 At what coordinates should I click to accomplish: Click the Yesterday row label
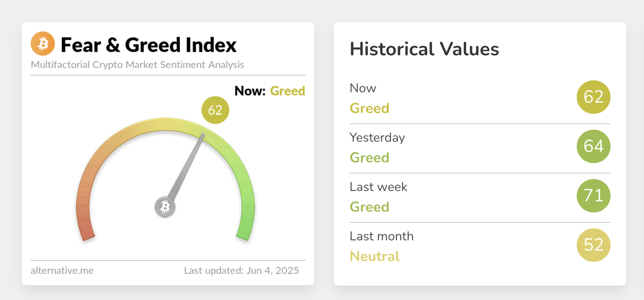click(x=377, y=138)
